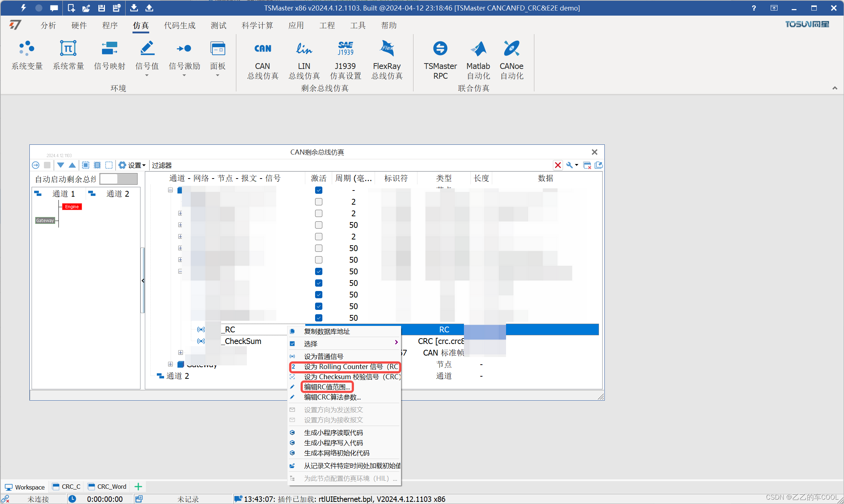Open the 系统变量 panel
Image resolution: width=844 pixels, height=504 pixels.
(x=27, y=55)
